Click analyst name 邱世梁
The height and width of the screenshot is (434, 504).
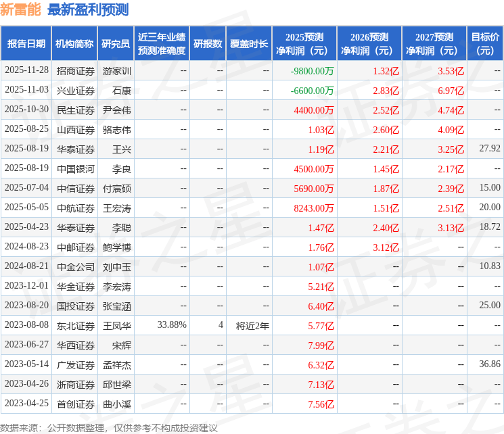point(116,385)
